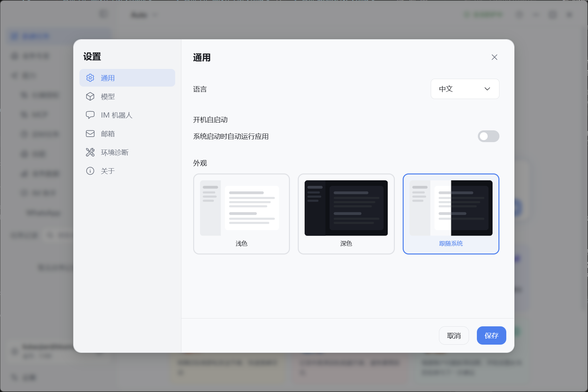This screenshot has height=392, width=588.
Task: Switch to IM 机器人 settings tab
Action: point(127,115)
